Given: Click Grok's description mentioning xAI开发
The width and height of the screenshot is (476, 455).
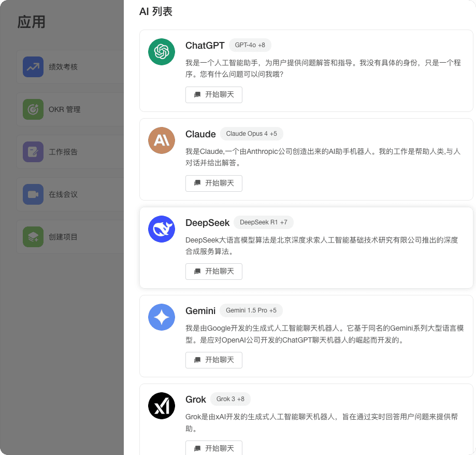Looking at the screenshot, I should [x=322, y=423].
